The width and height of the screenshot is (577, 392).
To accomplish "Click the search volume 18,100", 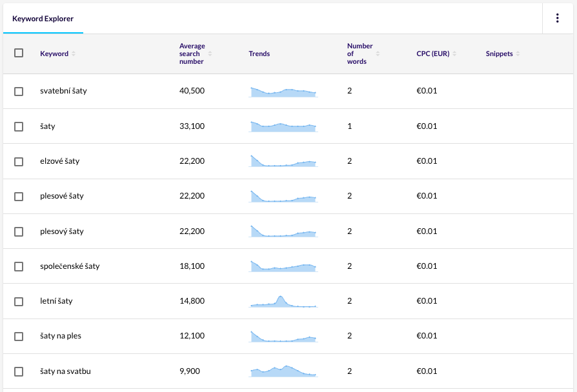I will click(x=192, y=266).
